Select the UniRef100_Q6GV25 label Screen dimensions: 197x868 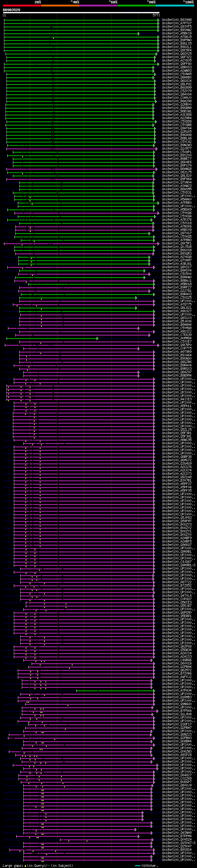tap(177, 54)
